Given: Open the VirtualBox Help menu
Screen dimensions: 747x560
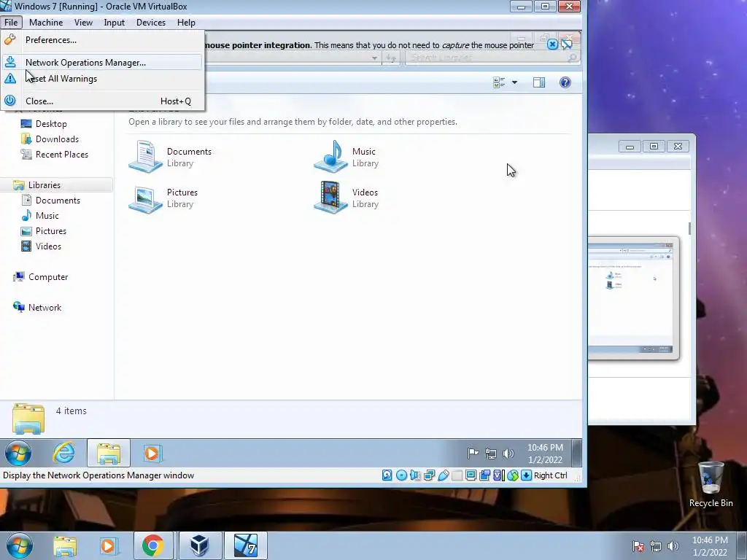Looking at the screenshot, I should 186,23.
